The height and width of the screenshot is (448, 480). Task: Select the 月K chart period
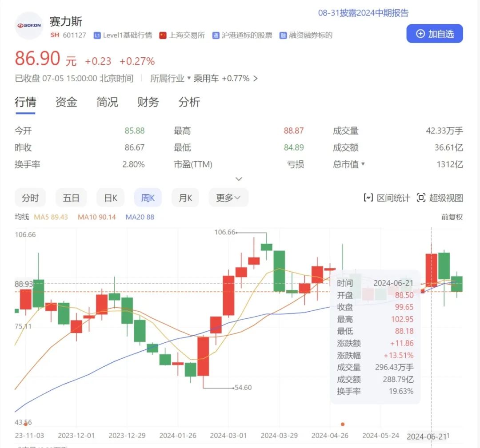point(185,198)
